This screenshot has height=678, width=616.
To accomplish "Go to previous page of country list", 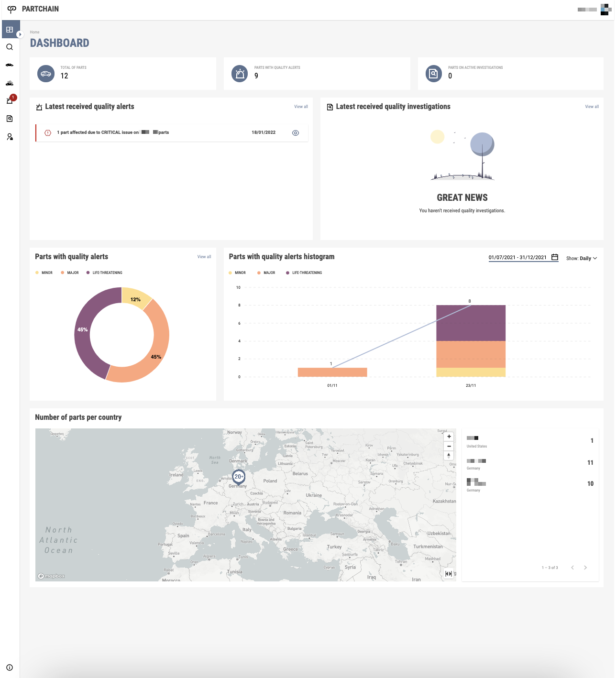I will 572,568.
